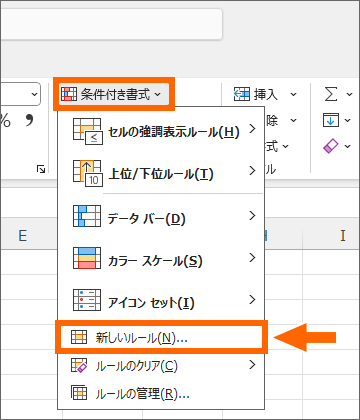The image size is (360, 420).
Task: Click the データ バー icon
Action: coord(87,216)
